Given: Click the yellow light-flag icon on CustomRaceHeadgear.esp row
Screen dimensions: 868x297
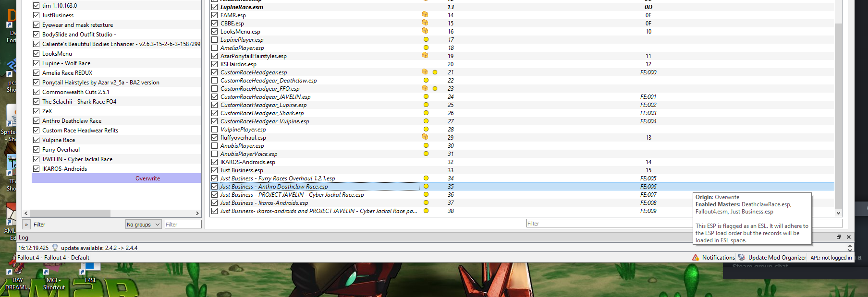Looking at the screenshot, I should (435, 72).
